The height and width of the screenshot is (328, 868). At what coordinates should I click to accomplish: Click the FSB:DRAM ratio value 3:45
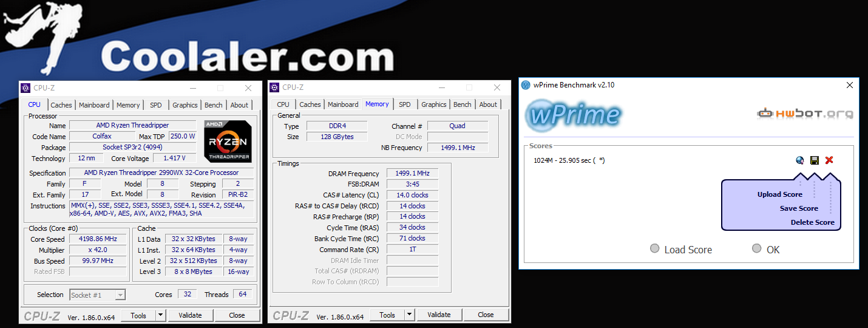412,184
